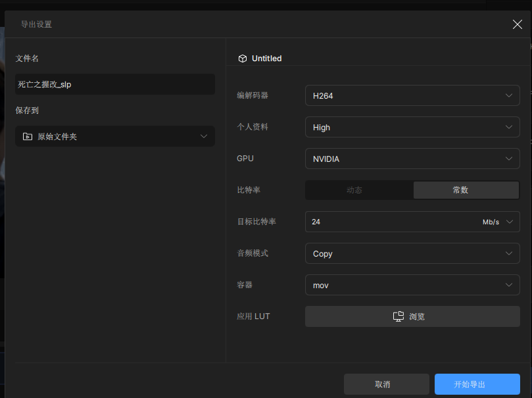This screenshot has width=532, height=398.
Task: Click the Untitled preset title
Action: (267, 59)
